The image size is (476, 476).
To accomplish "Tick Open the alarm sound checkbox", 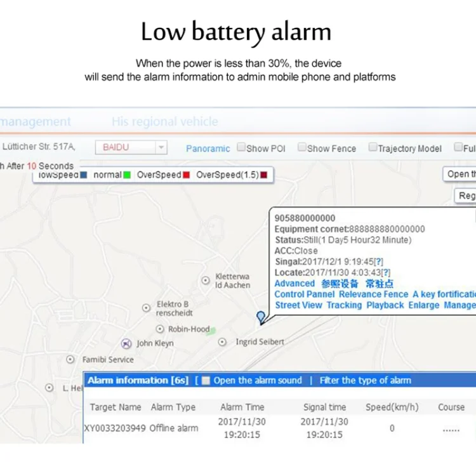I will (x=206, y=381).
